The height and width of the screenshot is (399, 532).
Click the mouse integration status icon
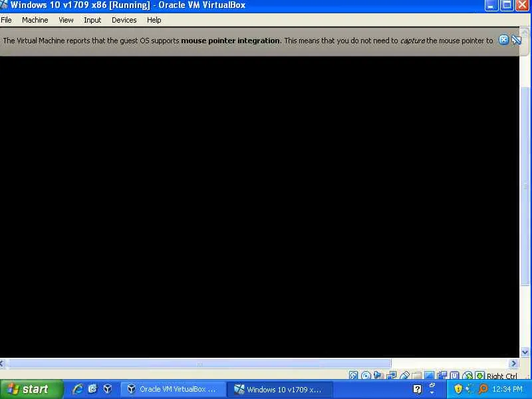coord(467,375)
